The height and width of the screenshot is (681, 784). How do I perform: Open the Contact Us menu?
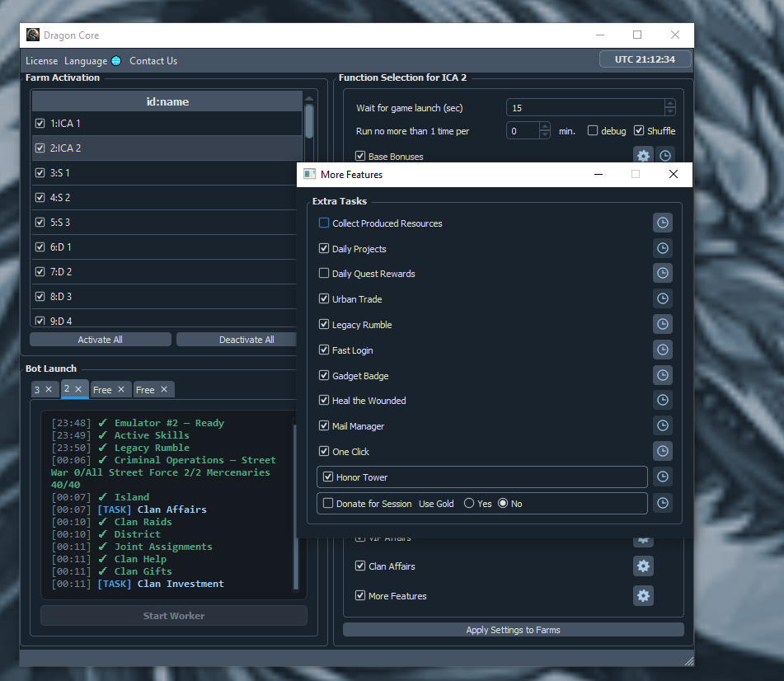[x=153, y=61]
